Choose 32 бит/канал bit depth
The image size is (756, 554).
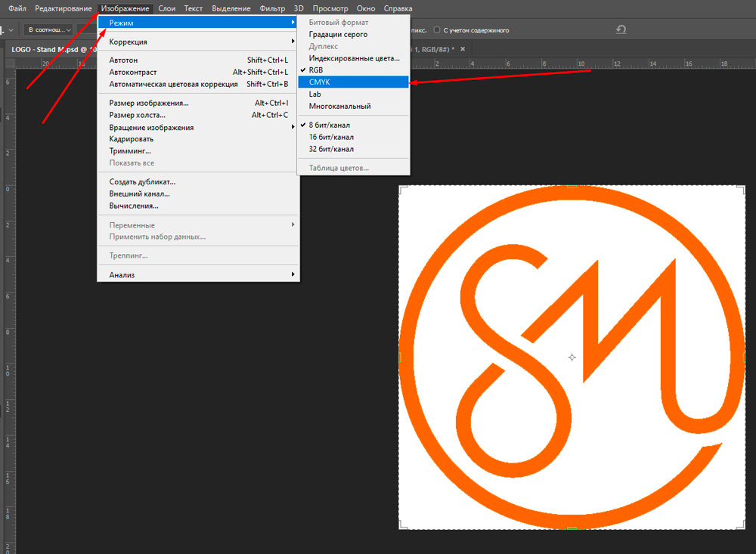coord(353,149)
